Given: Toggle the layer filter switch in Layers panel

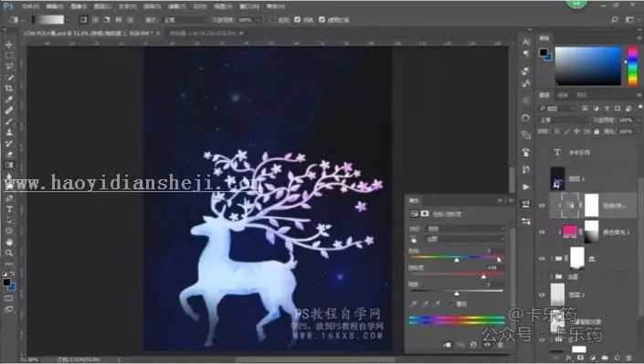Looking at the screenshot, I should coord(640,108).
